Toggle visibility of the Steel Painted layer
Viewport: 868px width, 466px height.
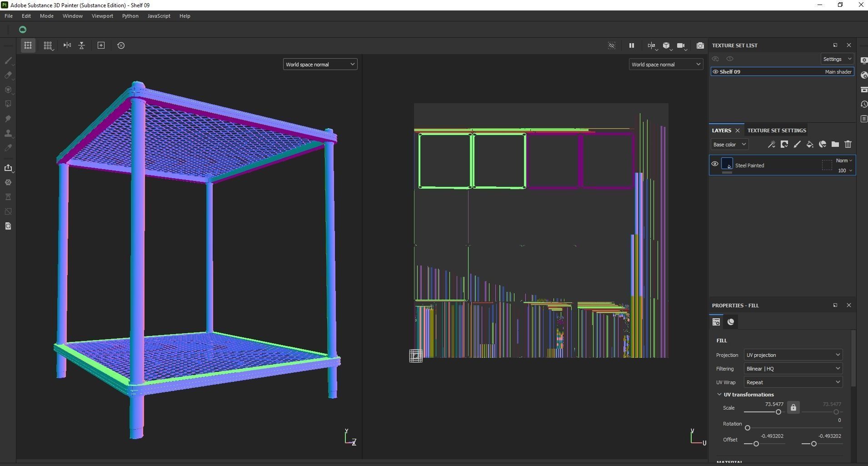[715, 164]
